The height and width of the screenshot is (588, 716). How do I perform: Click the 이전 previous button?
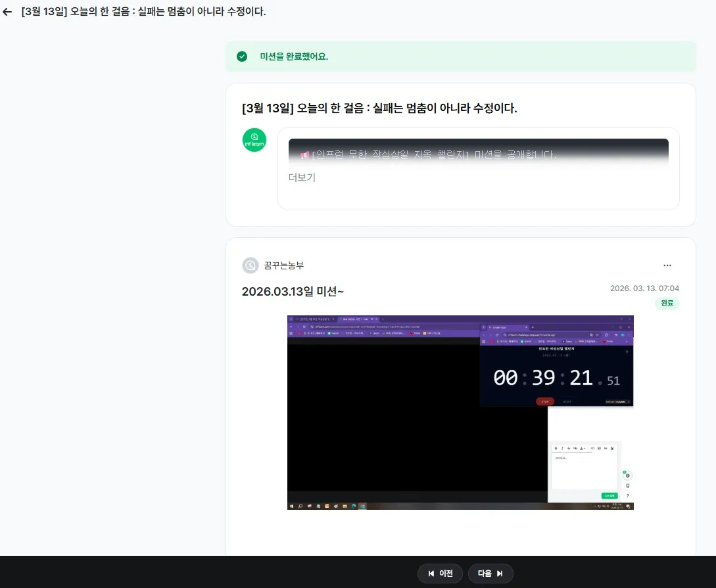440,573
